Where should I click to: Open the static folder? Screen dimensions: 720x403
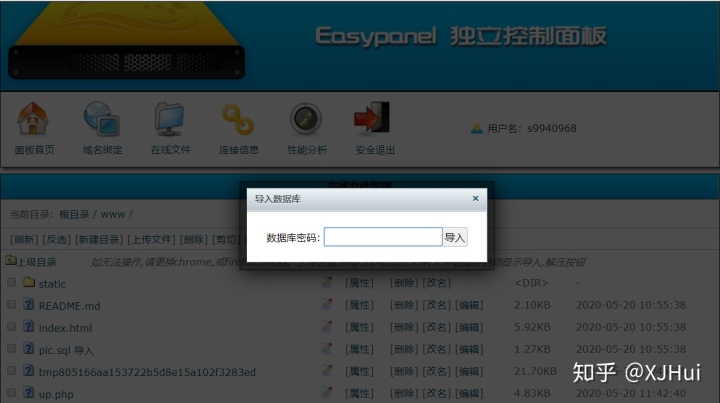52,284
